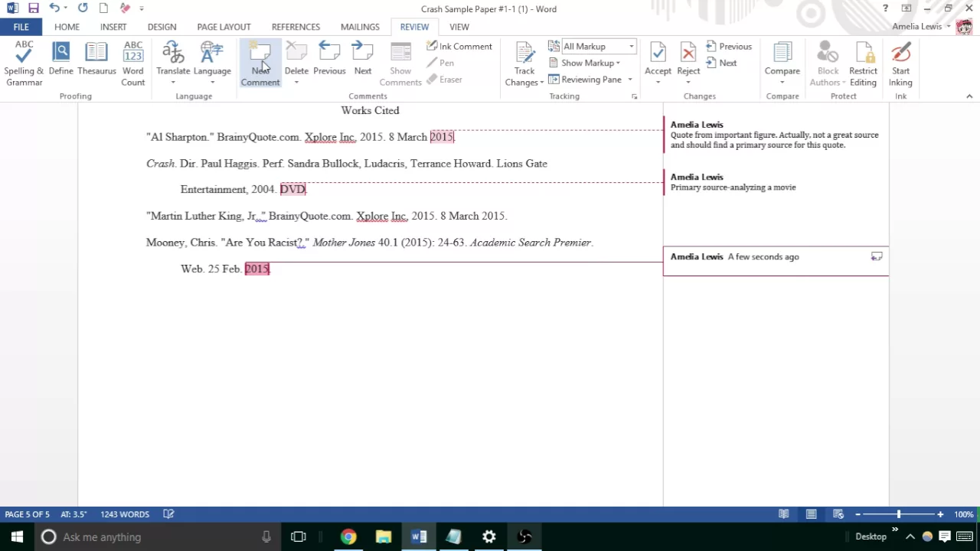Undo the last action

pos(54,8)
